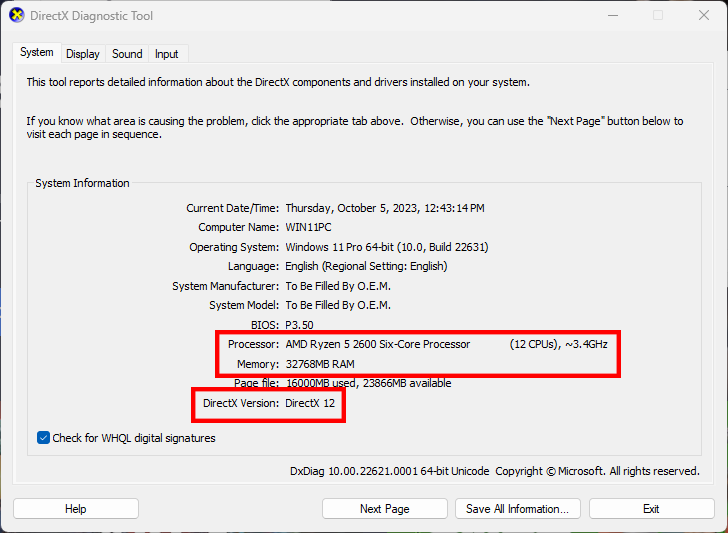Click the Current Date/Time label
The image size is (728, 533).
pos(233,208)
